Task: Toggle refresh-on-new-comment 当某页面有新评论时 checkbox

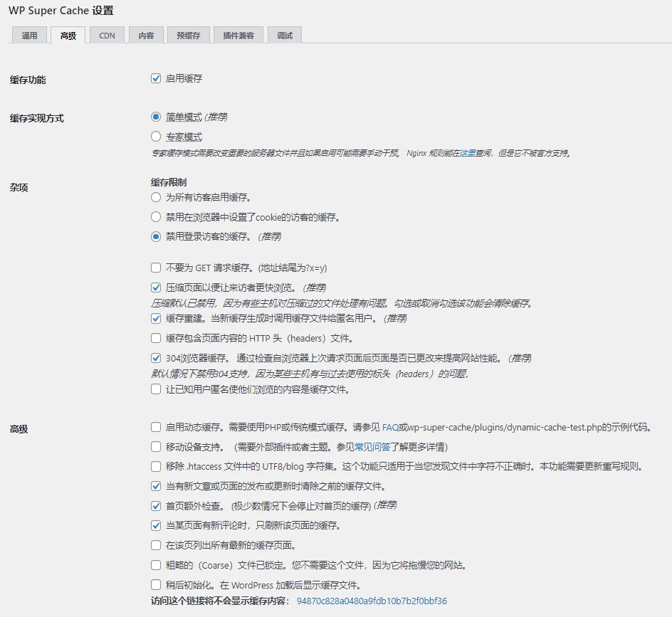Action: coord(156,525)
